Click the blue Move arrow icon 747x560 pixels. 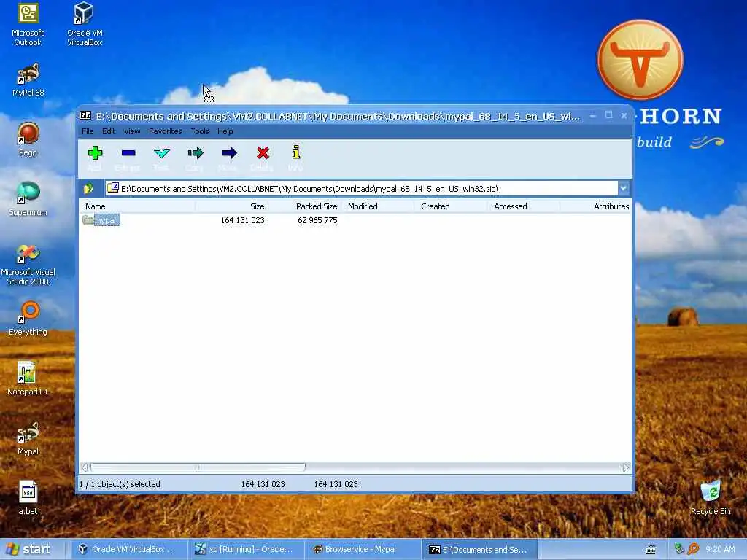click(229, 153)
